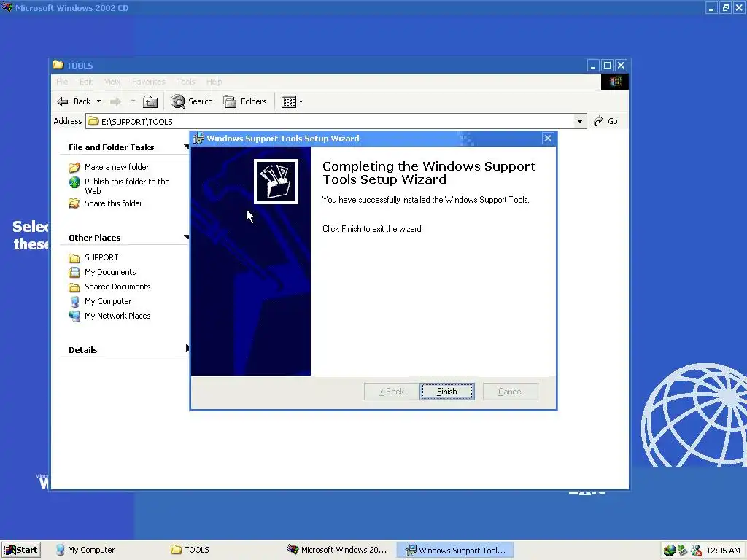Click the My Network Places icon

(74, 316)
